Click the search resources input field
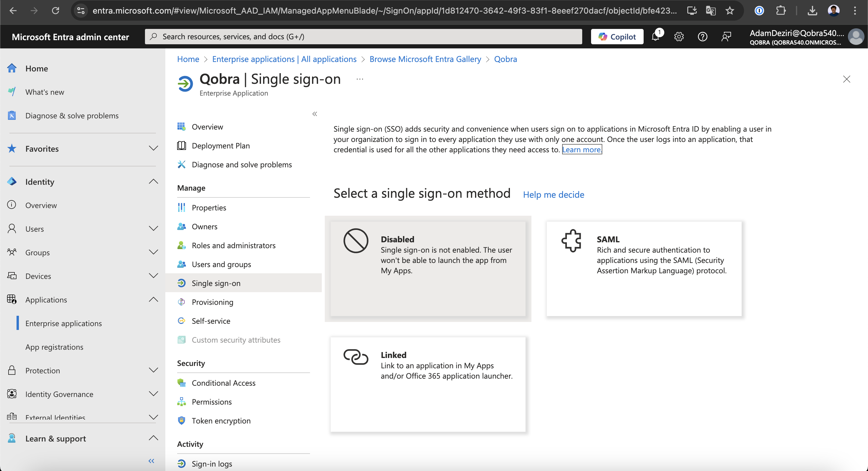Image resolution: width=868 pixels, height=471 pixels. pyautogui.click(x=363, y=36)
